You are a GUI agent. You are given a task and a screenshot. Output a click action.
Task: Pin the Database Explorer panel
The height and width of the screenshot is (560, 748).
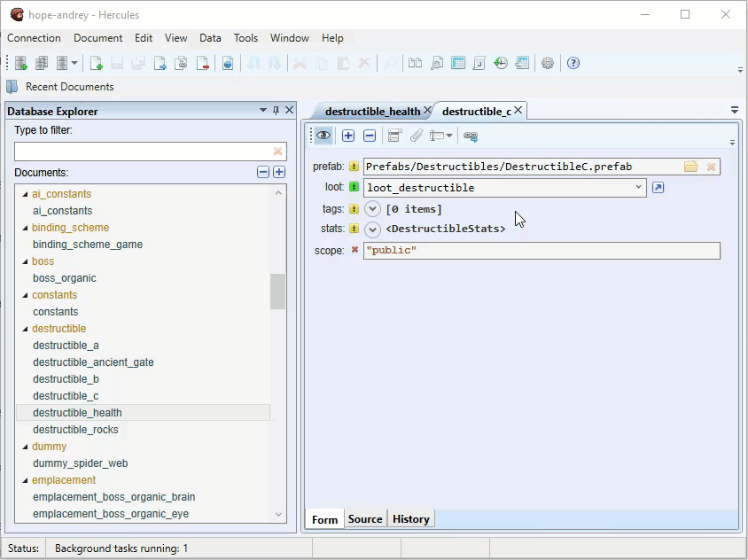pyautogui.click(x=276, y=110)
